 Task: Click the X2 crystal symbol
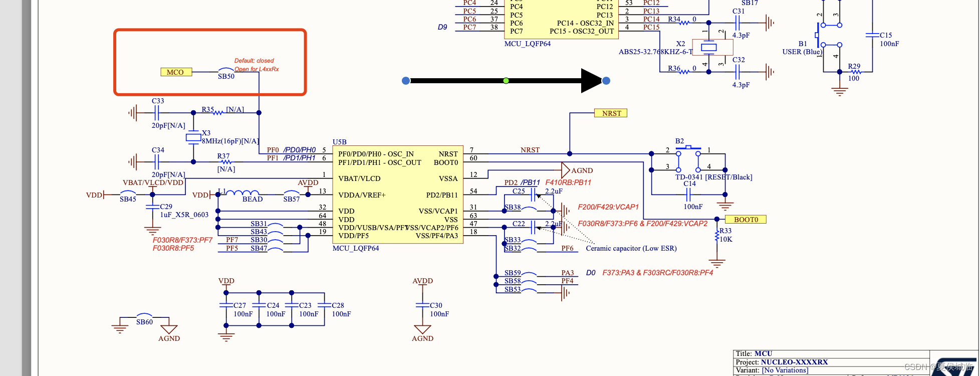pyautogui.click(x=708, y=48)
